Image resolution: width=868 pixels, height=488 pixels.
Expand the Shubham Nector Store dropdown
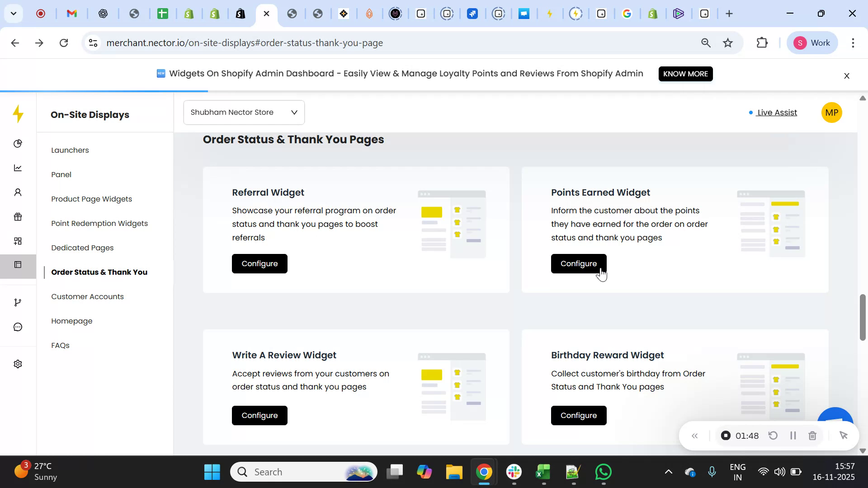[x=244, y=113]
